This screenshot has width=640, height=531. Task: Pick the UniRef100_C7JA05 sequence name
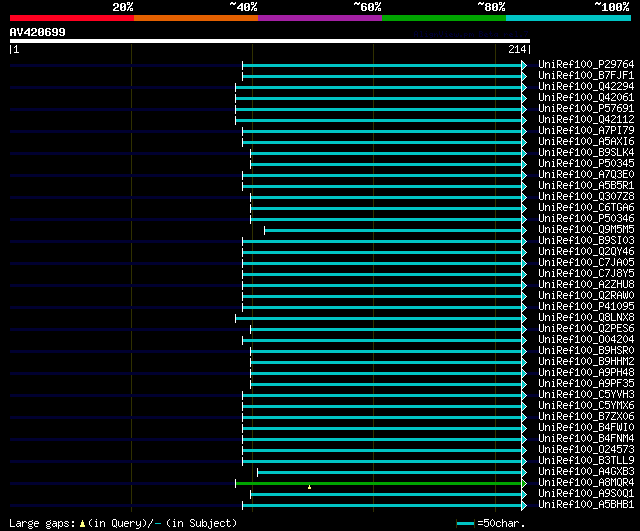tap(586, 262)
